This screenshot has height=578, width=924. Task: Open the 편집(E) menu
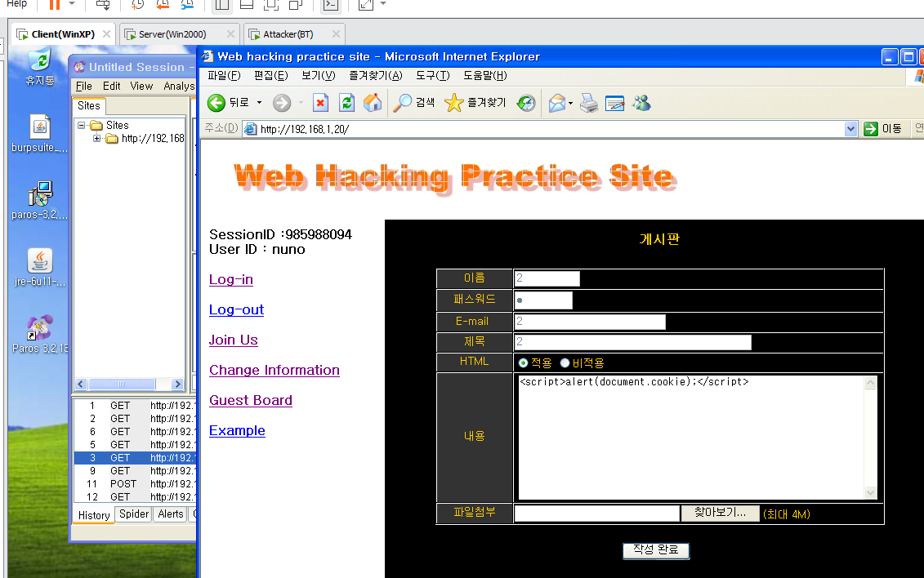(271, 76)
